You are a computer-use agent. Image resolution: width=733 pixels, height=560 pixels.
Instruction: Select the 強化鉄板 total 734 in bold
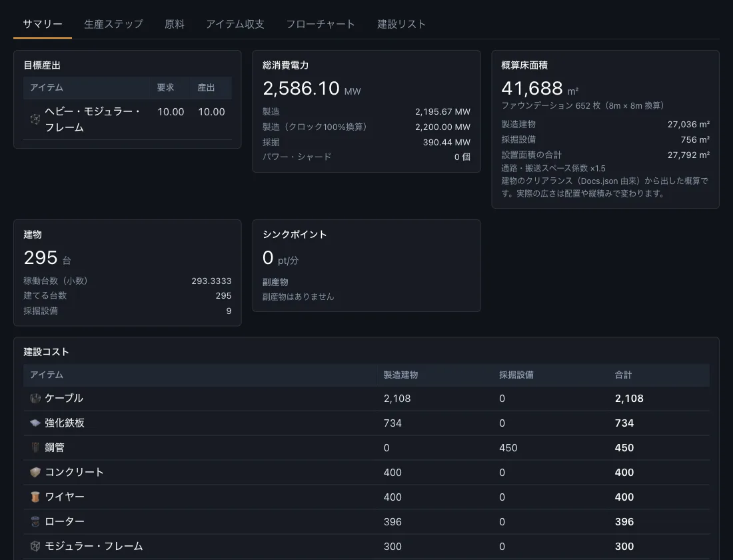[x=624, y=423]
